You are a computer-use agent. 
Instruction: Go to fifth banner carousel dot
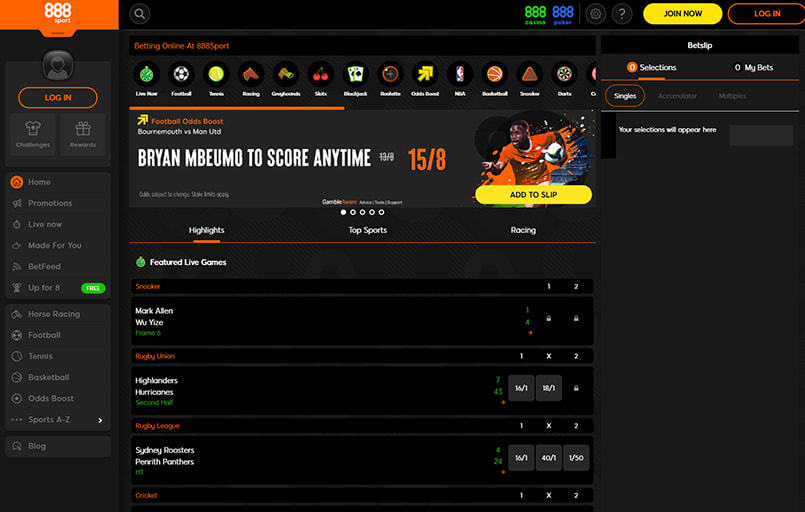(381, 212)
